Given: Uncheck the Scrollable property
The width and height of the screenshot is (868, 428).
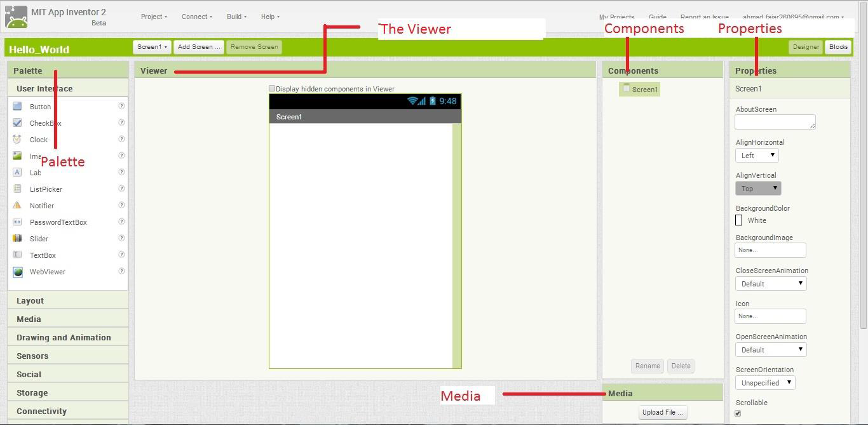Looking at the screenshot, I should tap(737, 413).
